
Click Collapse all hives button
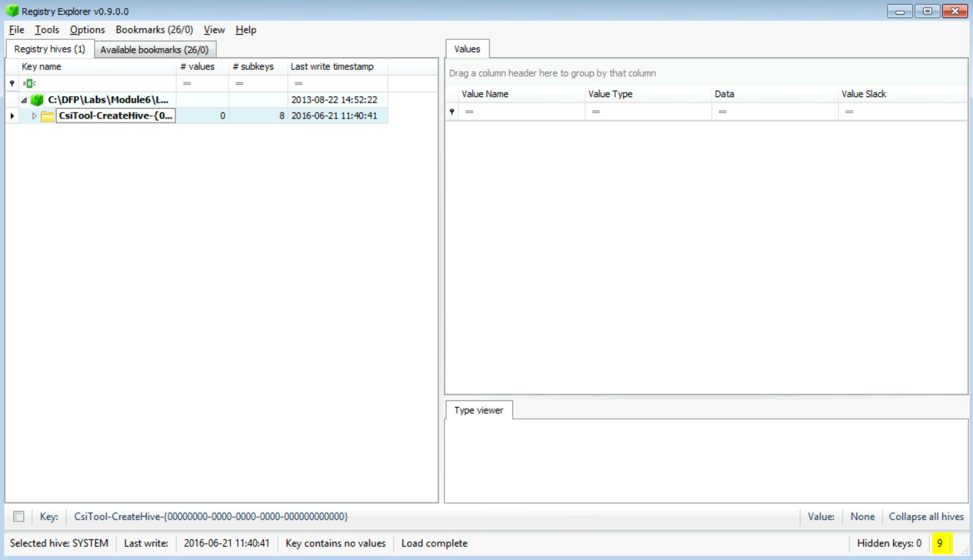tap(926, 517)
